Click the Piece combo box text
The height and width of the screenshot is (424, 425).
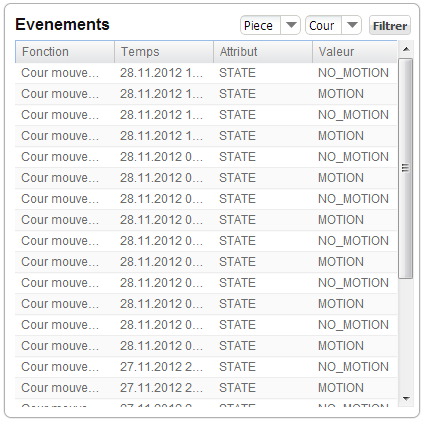coord(260,25)
